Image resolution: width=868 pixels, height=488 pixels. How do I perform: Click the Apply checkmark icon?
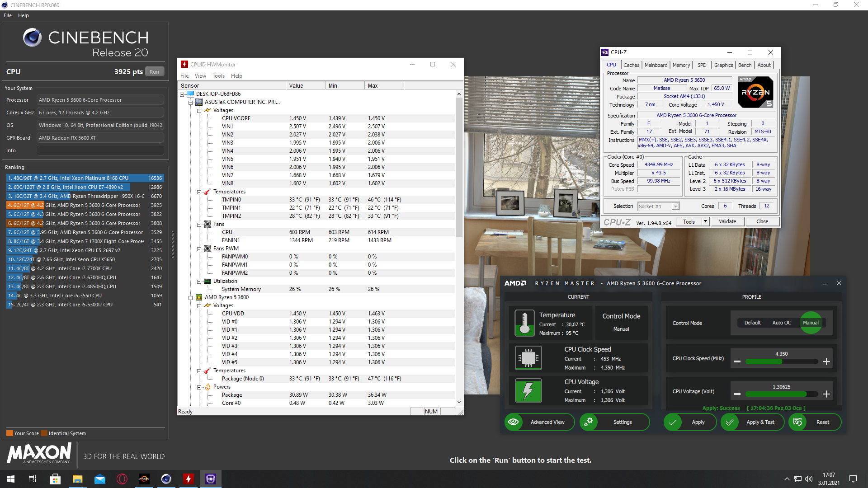pyautogui.click(x=673, y=422)
